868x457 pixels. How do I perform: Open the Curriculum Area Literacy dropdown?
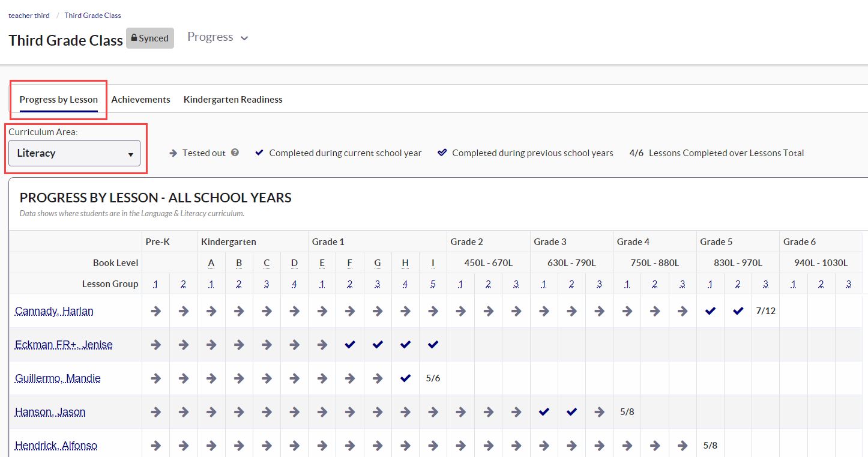click(74, 153)
